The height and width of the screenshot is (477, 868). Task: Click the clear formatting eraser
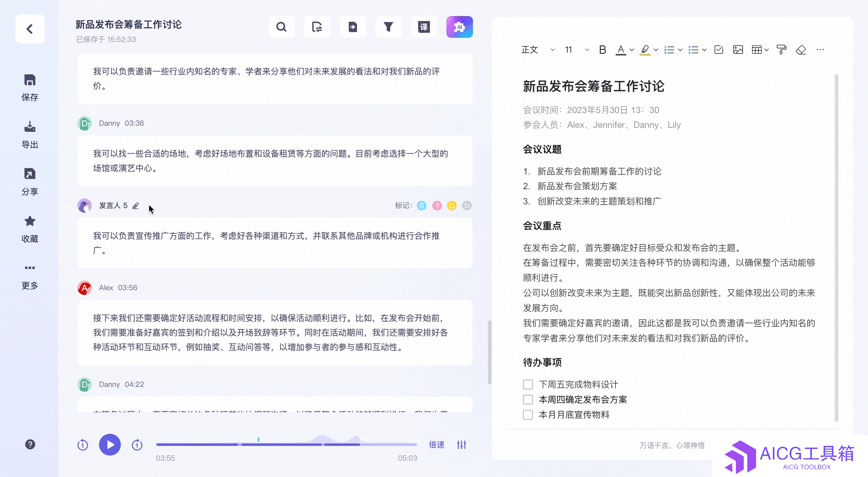pos(801,50)
